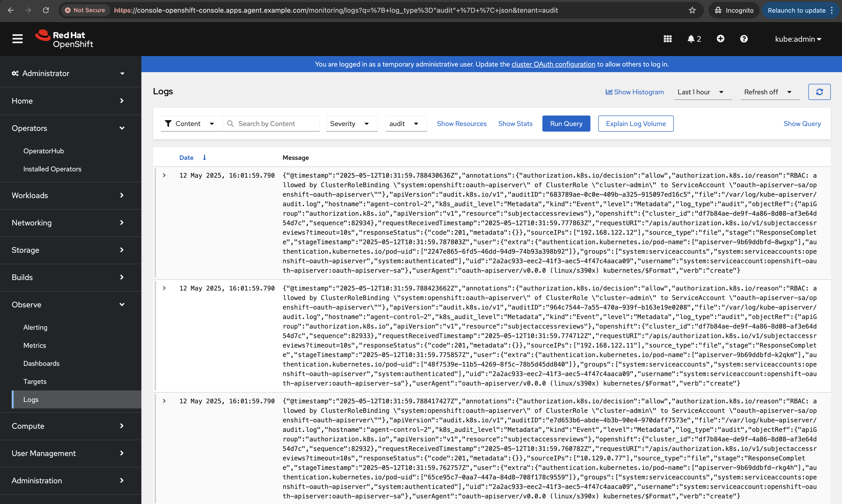Image resolution: width=842 pixels, height=504 pixels.
Task: Select Installed Operators in sidebar
Action: 52,169
